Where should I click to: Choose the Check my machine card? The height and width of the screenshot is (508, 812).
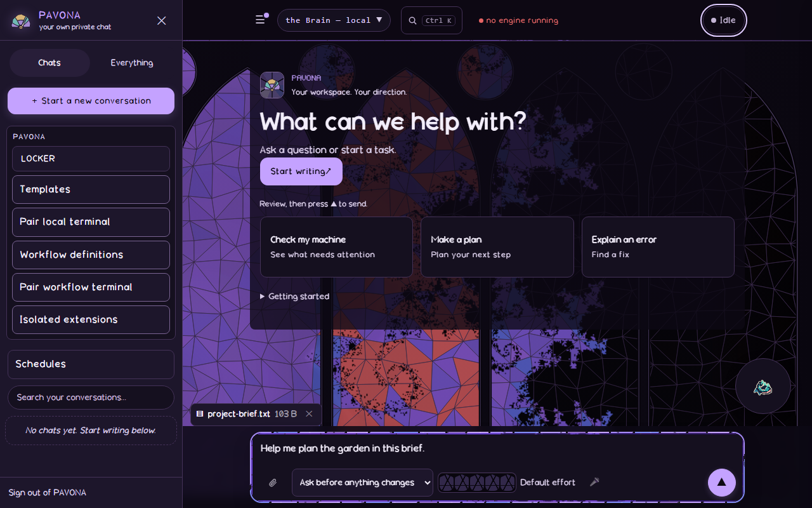pyautogui.click(x=336, y=247)
